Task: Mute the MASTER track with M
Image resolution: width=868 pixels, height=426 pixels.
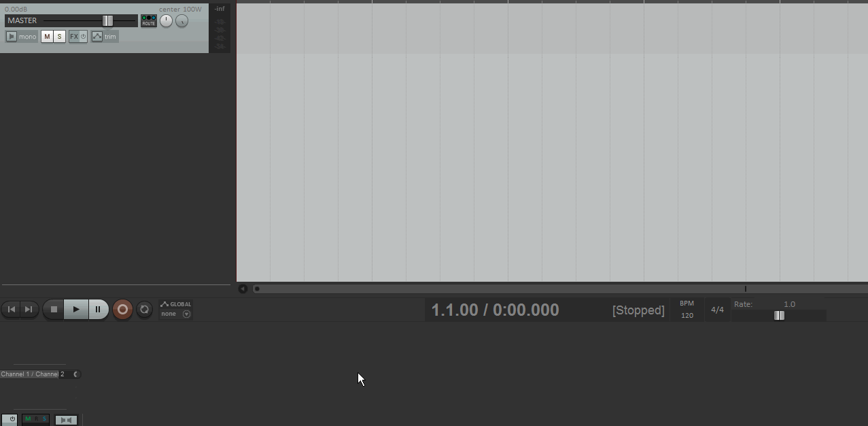Action: coord(47,37)
